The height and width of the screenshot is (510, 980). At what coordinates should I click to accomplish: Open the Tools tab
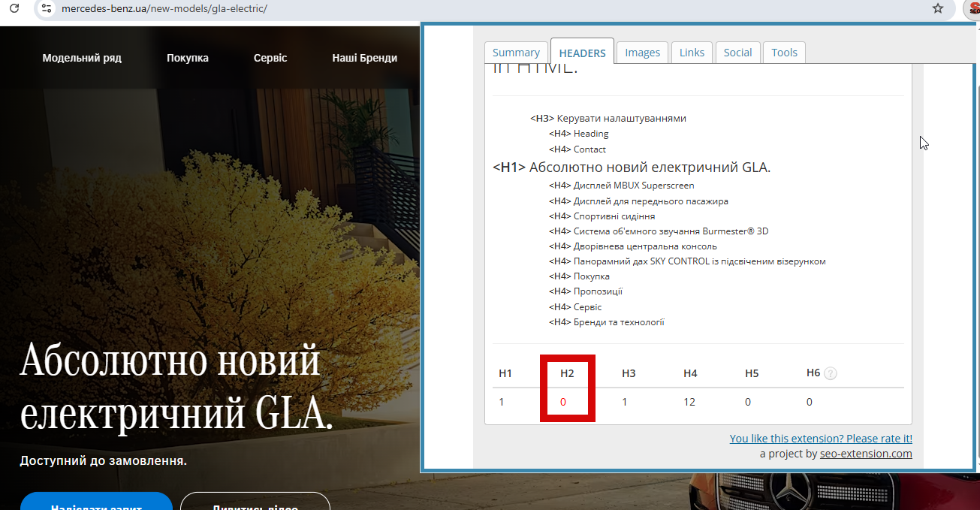(x=784, y=53)
